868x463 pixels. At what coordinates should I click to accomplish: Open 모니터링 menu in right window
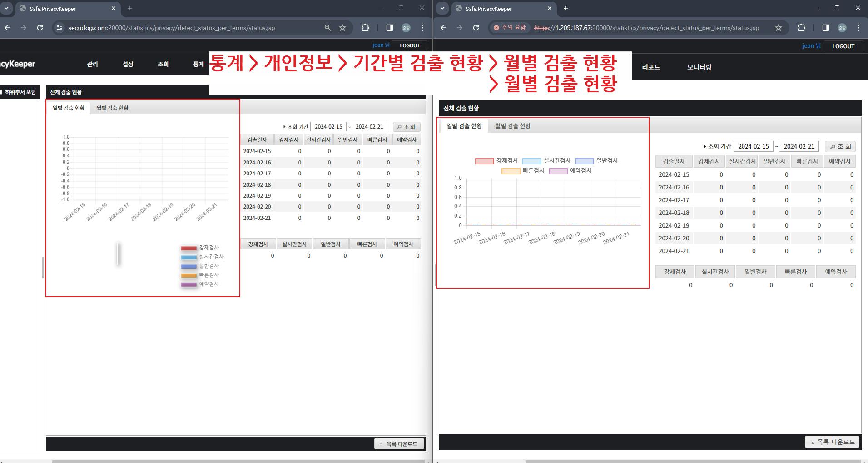[x=699, y=67]
